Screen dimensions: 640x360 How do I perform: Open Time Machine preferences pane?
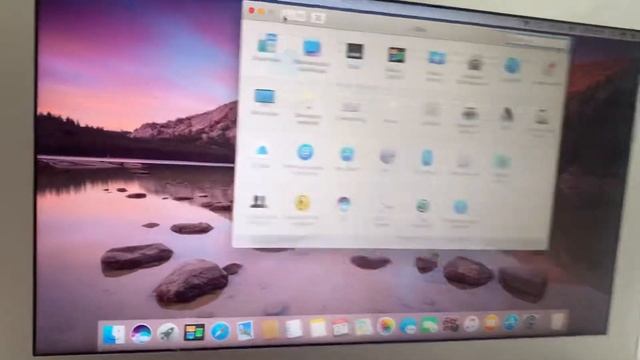pyautogui.click(x=422, y=206)
